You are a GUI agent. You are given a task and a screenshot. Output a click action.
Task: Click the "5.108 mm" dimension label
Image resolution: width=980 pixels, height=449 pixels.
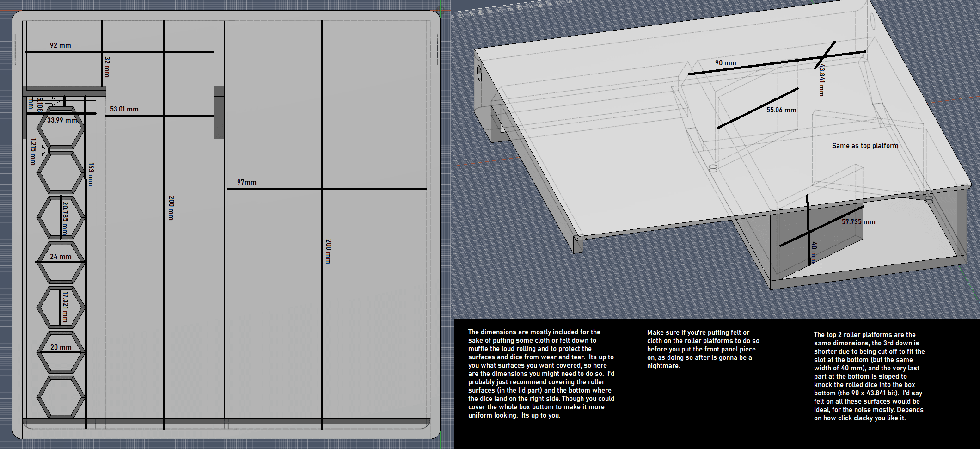pos(36,104)
